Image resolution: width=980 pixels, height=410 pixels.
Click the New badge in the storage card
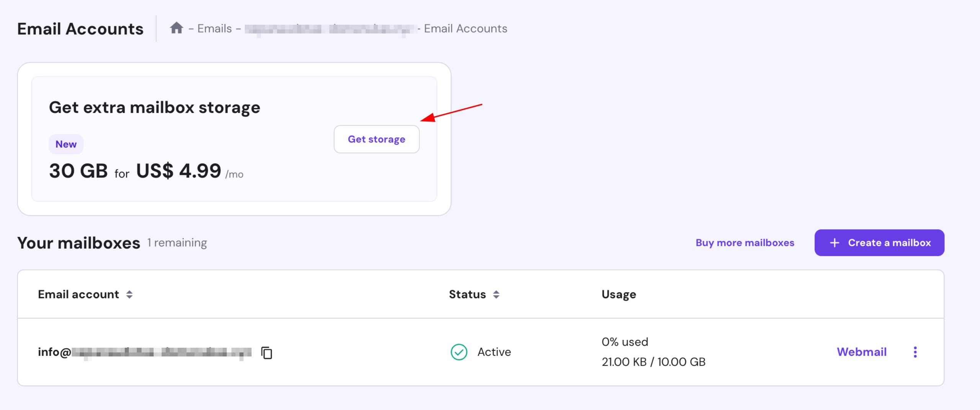(66, 144)
